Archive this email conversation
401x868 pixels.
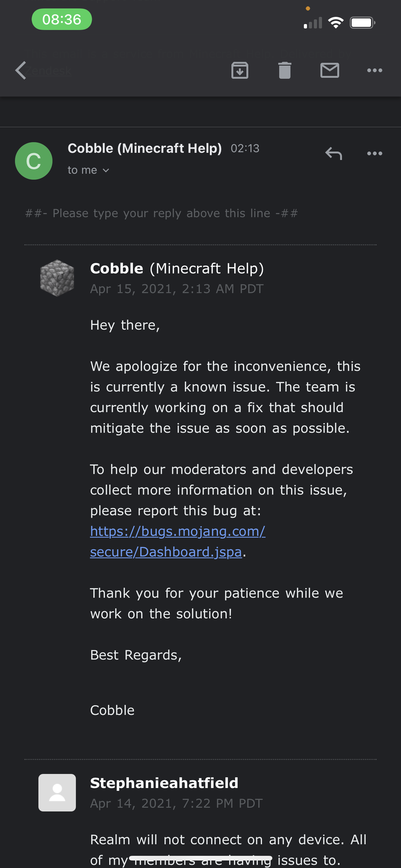tap(240, 70)
